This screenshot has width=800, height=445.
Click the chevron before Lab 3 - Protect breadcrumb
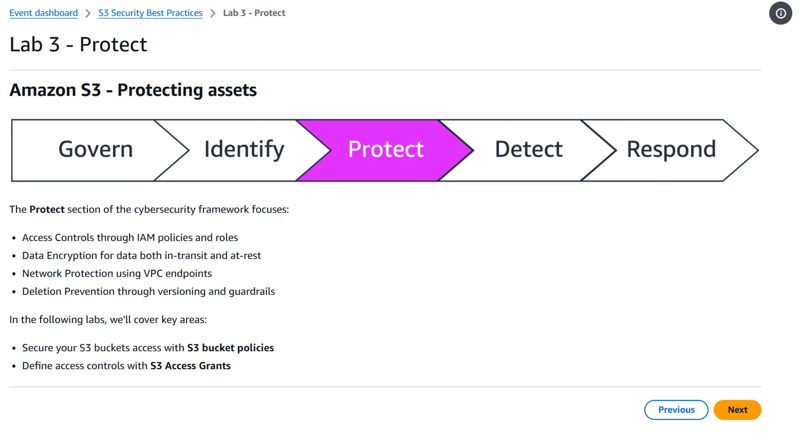pos(213,13)
